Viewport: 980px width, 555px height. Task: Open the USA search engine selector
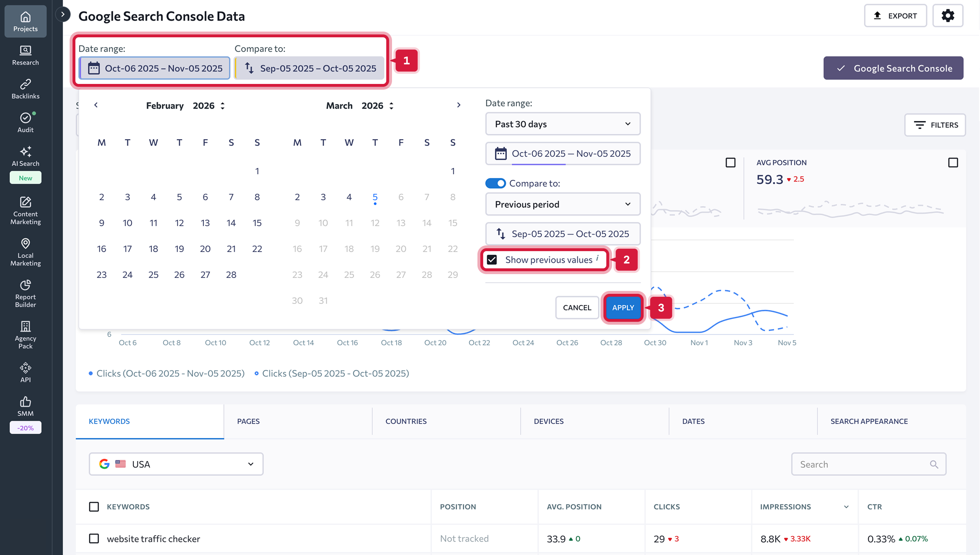point(176,464)
